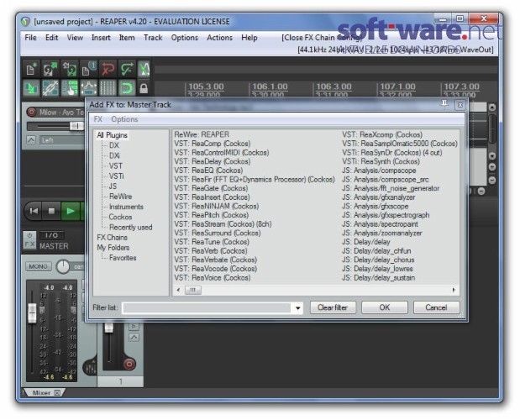This screenshot has height=420, width=520.
Task: Select Recently used in the tree
Action: click(131, 228)
